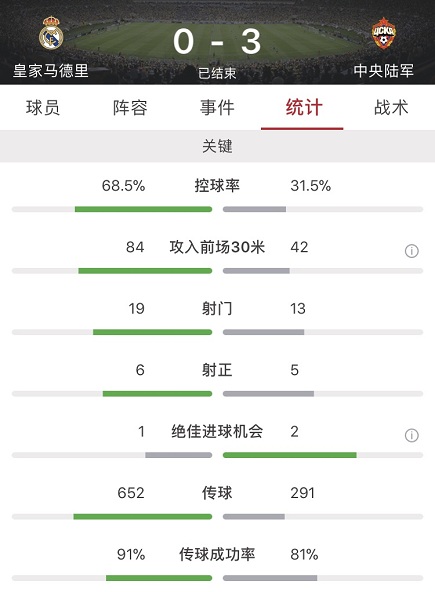Tap the 0 - 3 match score
Viewport: 435px width, 592px height.
coord(217,42)
